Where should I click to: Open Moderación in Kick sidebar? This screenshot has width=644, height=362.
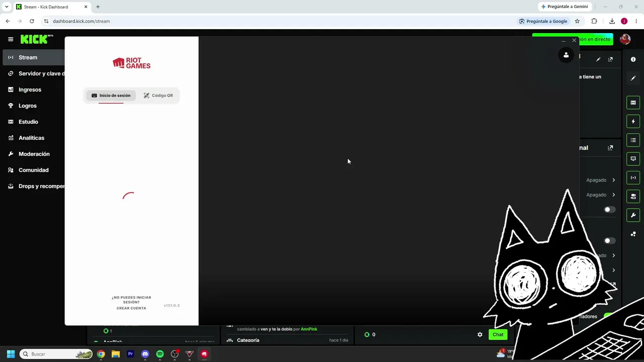pyautogui.click(x=33, y=154)
